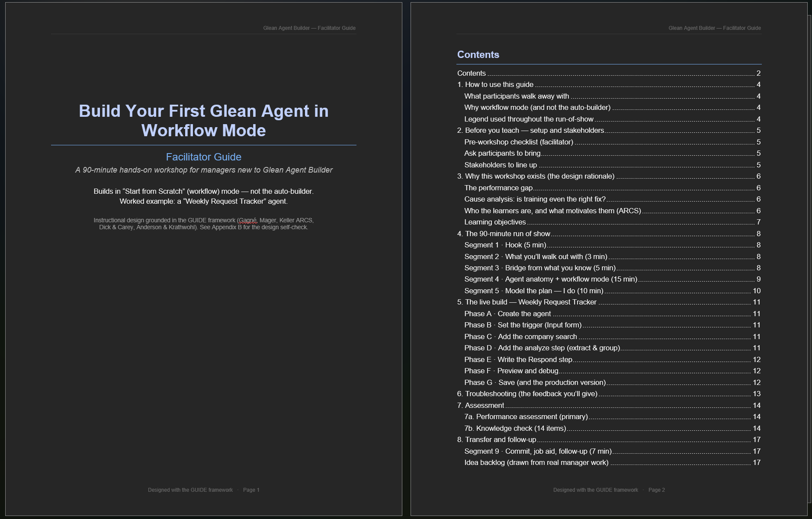The width and height of the screenshot is (812, 519).
Task: Open '8. Transfer and follow-up' entry
Action: (x=609, y=440)
